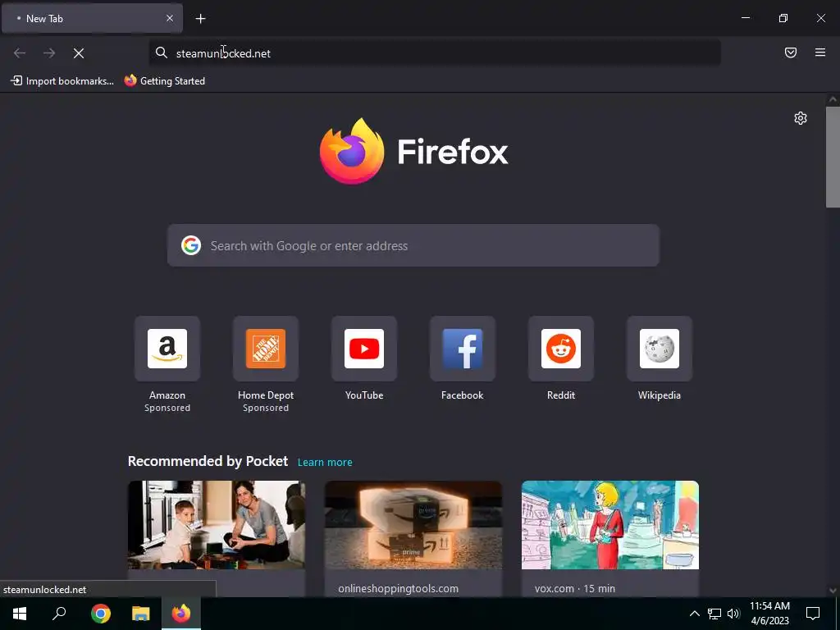Open a new tab with the plus button

(200, 19)
